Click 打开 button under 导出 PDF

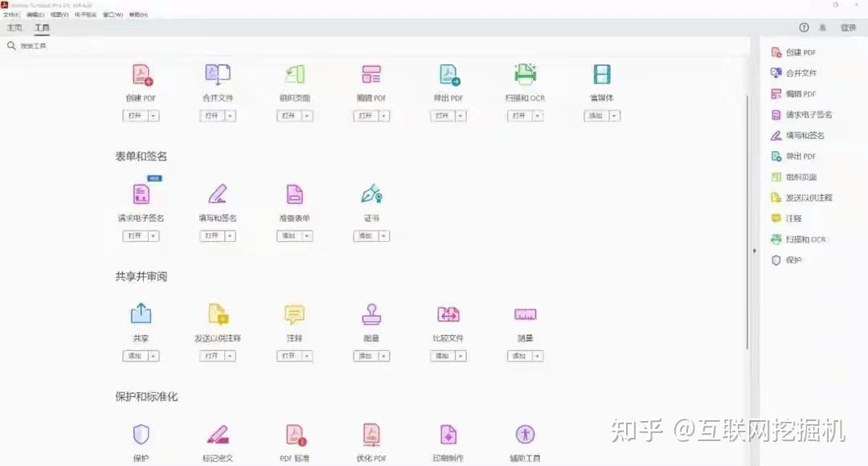coord(442,116)
